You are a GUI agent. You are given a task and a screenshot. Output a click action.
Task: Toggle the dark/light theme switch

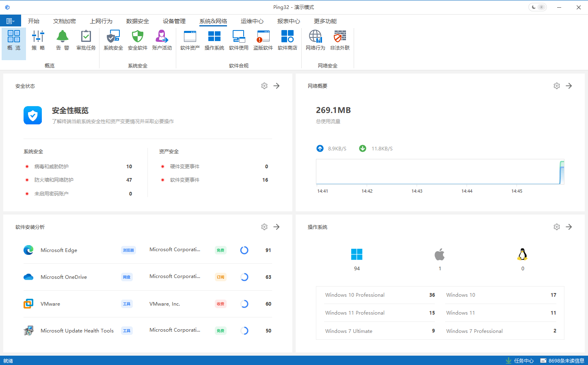click(x=537, y=7)
